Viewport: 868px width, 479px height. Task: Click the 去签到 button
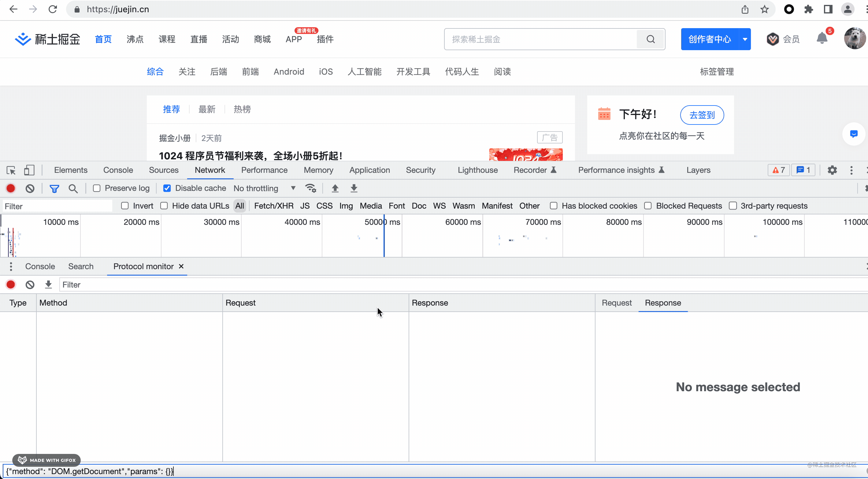point(702,115)
